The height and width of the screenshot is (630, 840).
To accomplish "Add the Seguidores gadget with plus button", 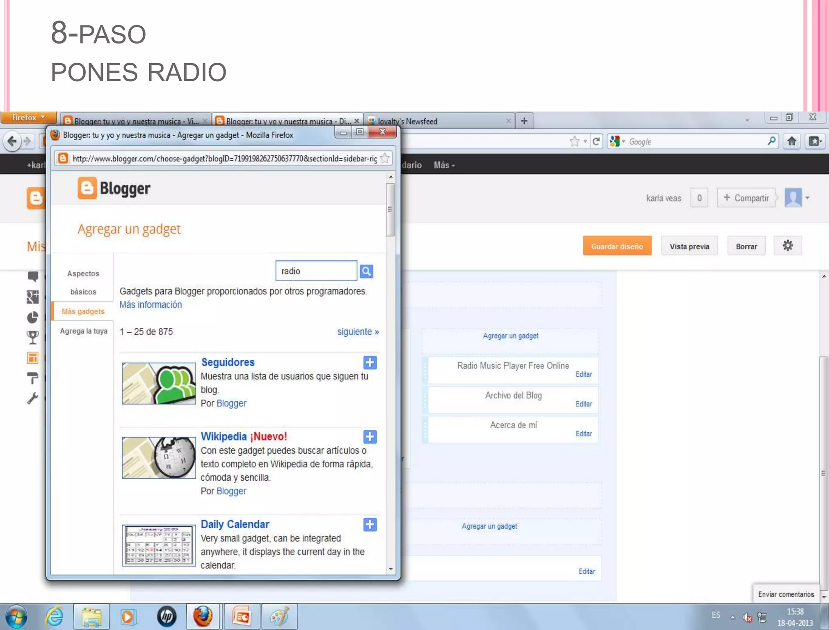I will 370,363.
